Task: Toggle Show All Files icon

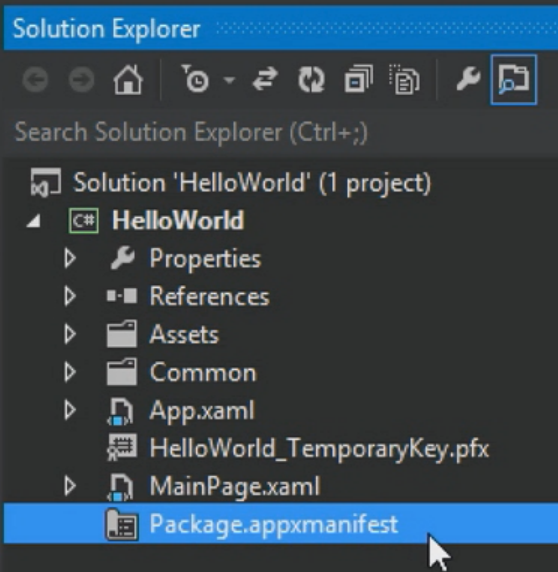Action: click(x=404, y=79)
